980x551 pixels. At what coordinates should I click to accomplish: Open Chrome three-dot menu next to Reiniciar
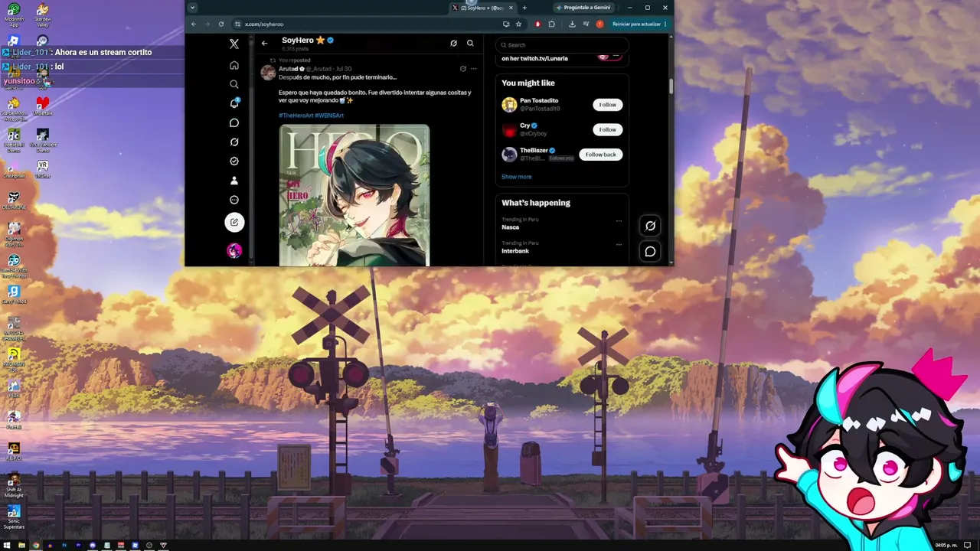[x=665, y=24]
